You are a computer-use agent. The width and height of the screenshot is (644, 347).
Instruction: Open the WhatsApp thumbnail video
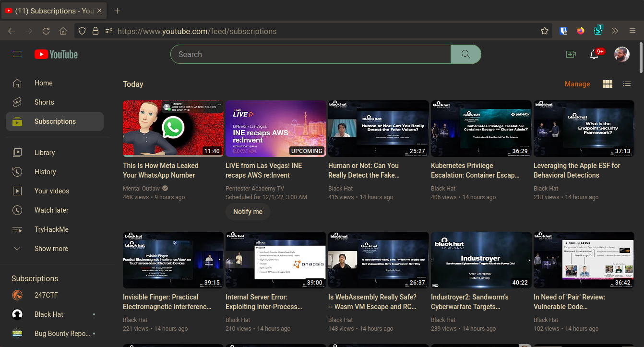(173, 128)
